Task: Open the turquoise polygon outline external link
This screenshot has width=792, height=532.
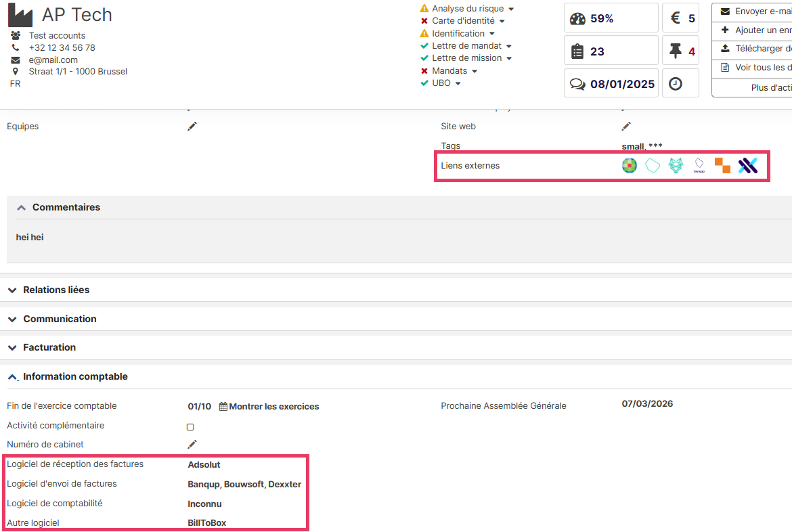Action: pyautogui.click(x=653, y=165)
